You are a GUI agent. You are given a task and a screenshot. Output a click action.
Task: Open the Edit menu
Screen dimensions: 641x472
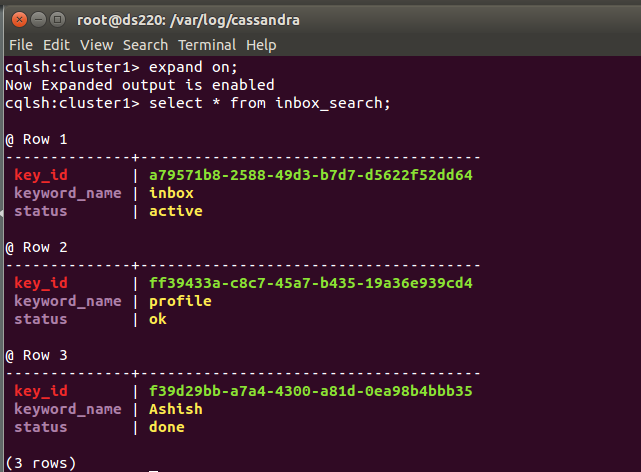tap(56, 45)
